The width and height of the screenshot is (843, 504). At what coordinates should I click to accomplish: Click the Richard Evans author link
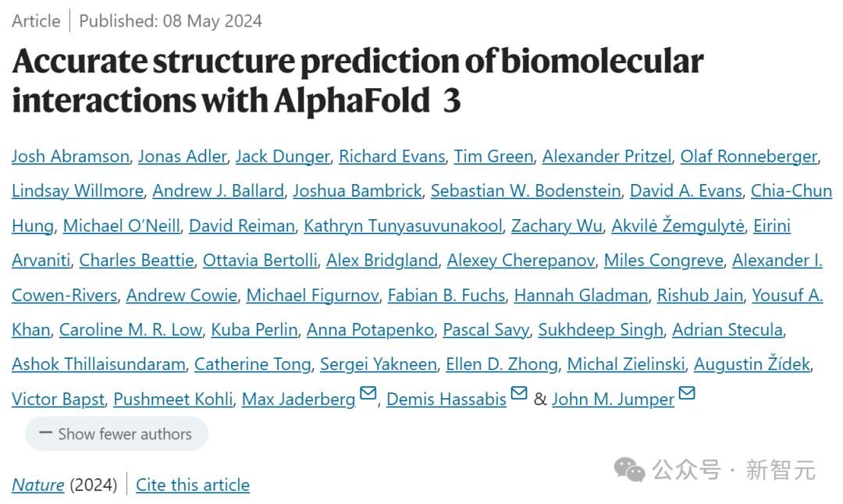[x=392, y=156]
